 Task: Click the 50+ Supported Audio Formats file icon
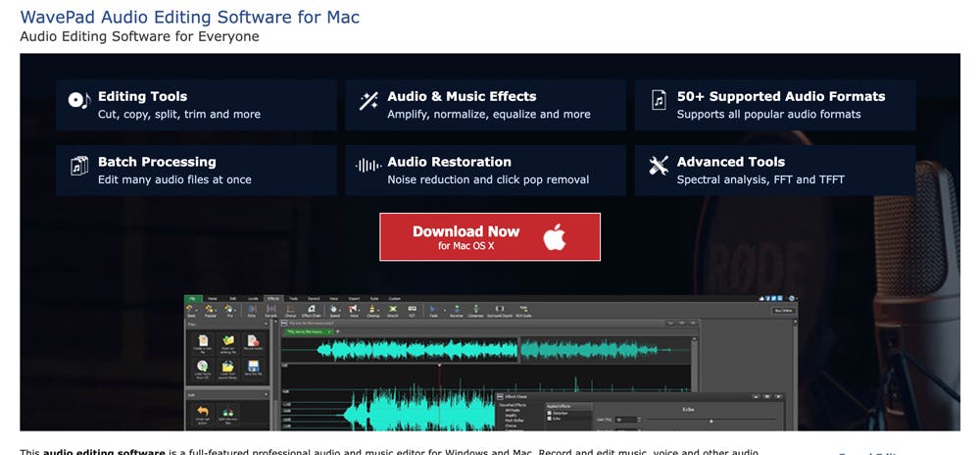(x=658, y=101)
